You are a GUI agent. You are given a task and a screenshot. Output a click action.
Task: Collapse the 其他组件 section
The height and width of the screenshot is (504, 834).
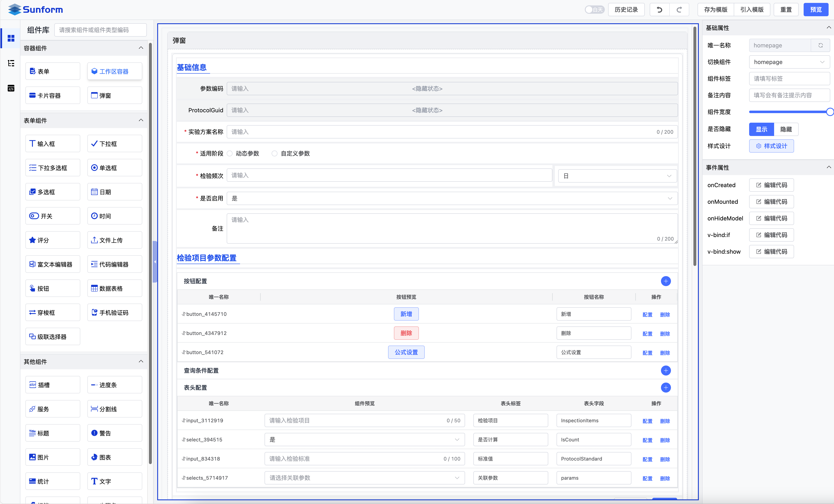coord(141,361)
